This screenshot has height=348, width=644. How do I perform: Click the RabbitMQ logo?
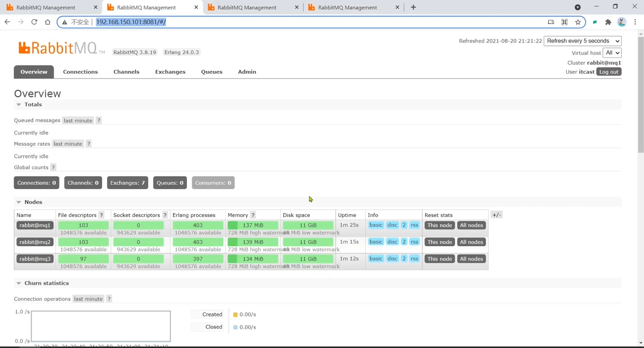[62, 48]
